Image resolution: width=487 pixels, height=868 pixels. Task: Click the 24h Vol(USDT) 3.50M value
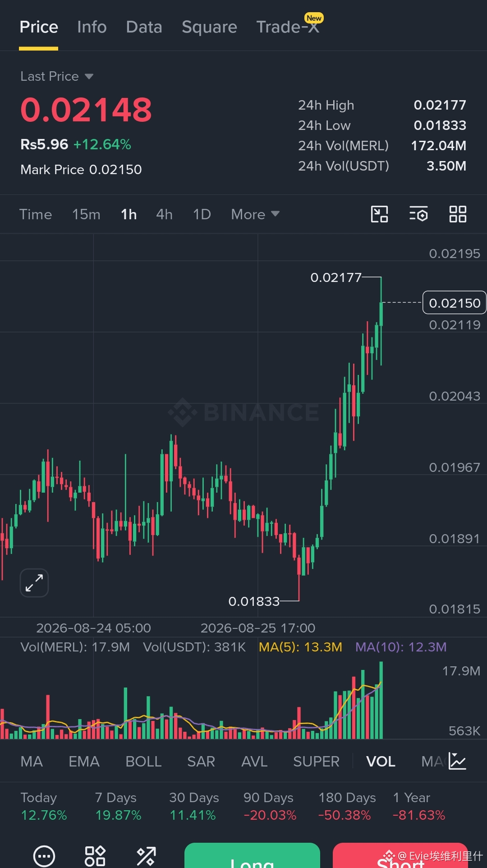coord(446,166)
